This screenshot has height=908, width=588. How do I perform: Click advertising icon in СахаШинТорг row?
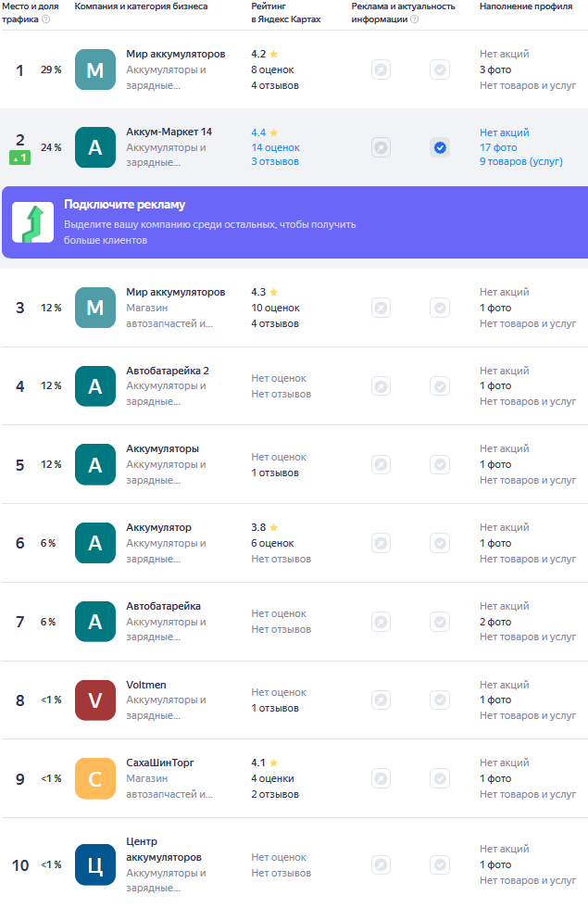[381, 778]
